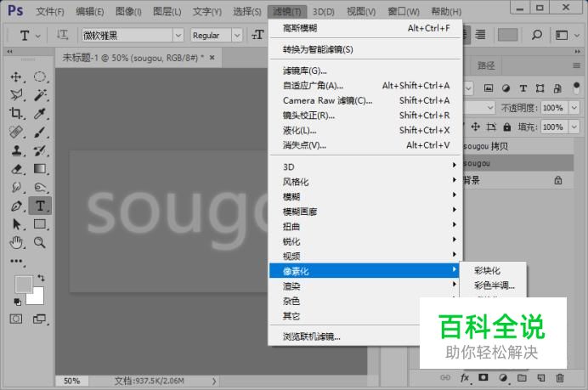Create a new layer group
This screenshot has height=390, width=588.
522,378
